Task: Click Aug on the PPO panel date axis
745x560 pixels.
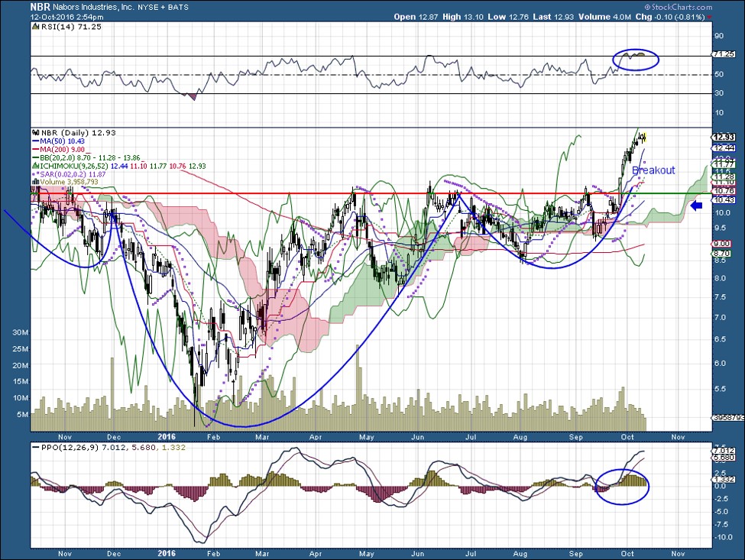Action: (x=520, y=554)
